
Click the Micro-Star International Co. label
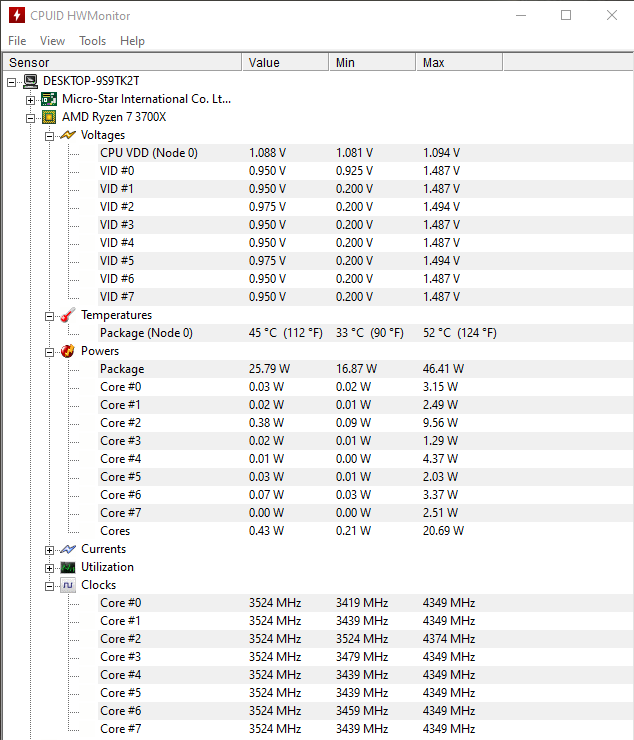(146, 99)
